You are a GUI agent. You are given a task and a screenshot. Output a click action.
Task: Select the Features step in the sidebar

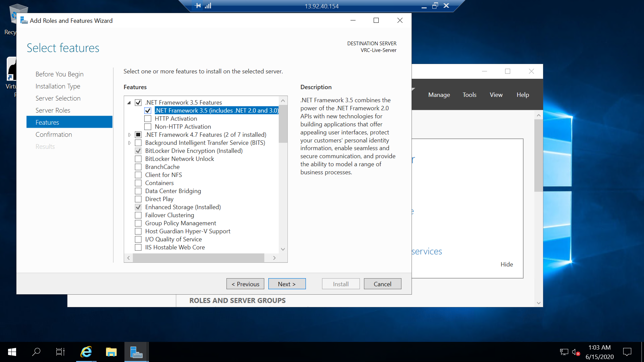(69, 122)
